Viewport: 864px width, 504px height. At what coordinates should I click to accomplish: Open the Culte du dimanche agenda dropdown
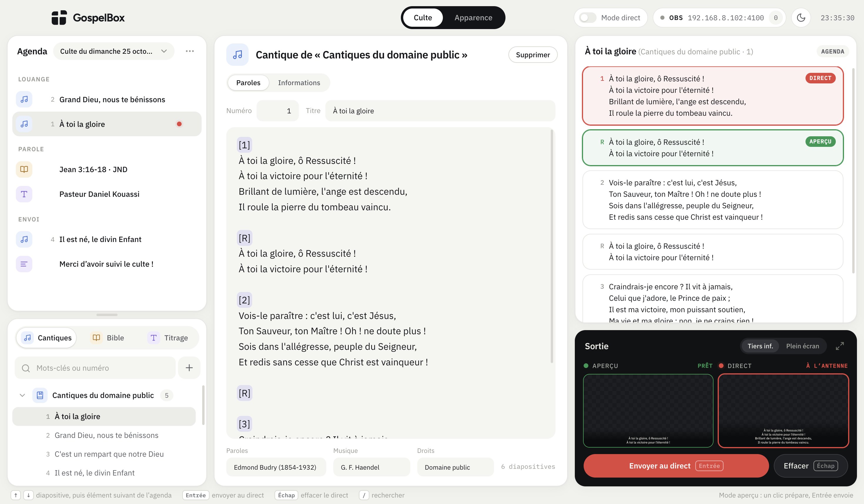click(113, 51)
